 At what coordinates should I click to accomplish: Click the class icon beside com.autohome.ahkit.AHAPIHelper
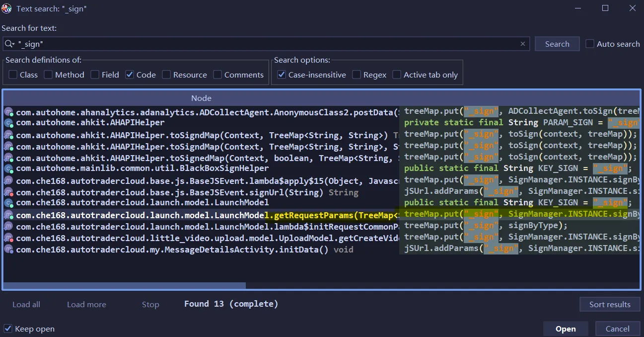pyautogui.click(x=8, y=122)
